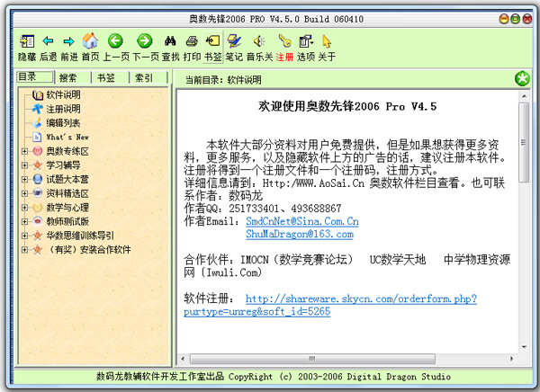Expand the 教师测试版 tree node
This screenshot has width=540, height=392.
[24, 221]
